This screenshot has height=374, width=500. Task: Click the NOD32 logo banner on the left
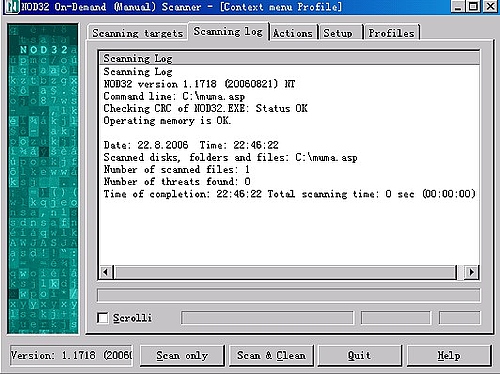(x=43, y=179)
